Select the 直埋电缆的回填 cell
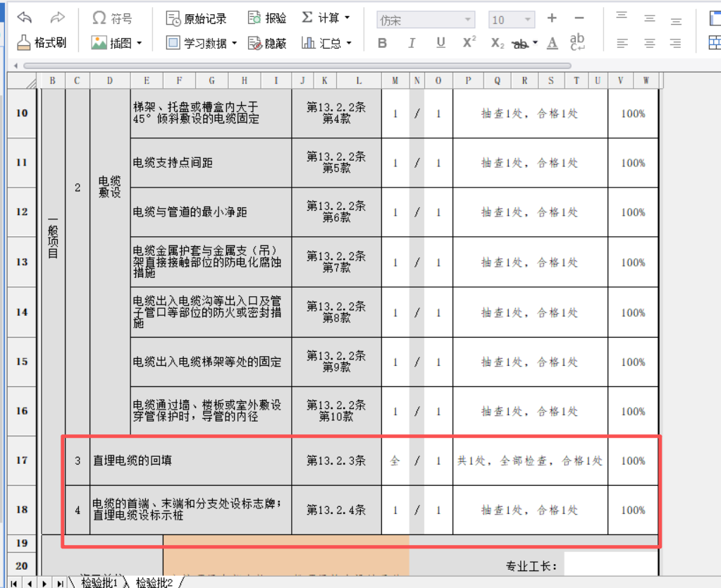 [191, 460]
